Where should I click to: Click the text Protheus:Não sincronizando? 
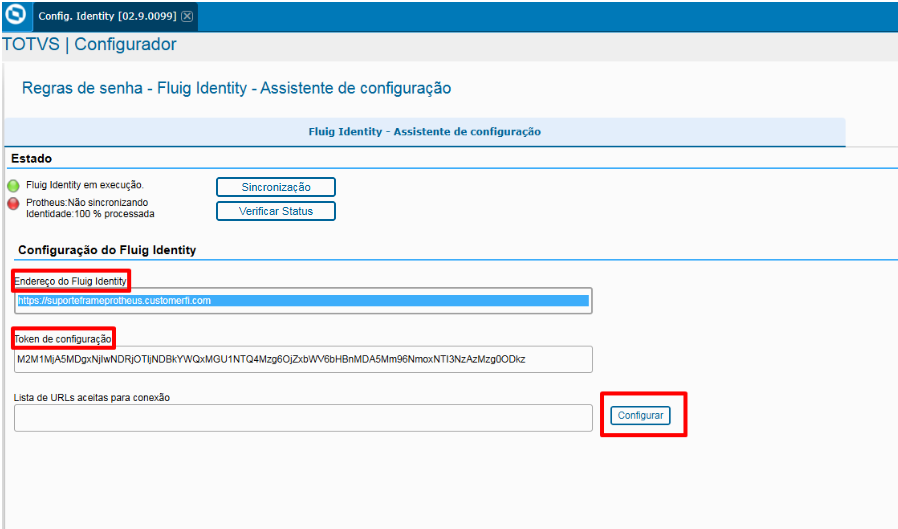coord(87,203)
